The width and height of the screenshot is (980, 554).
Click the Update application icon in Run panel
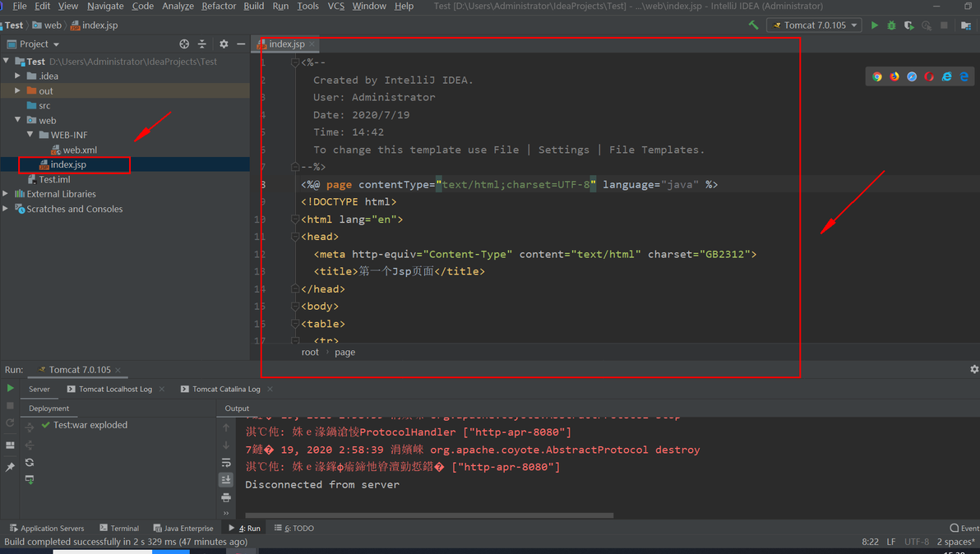tap(10, 422)
